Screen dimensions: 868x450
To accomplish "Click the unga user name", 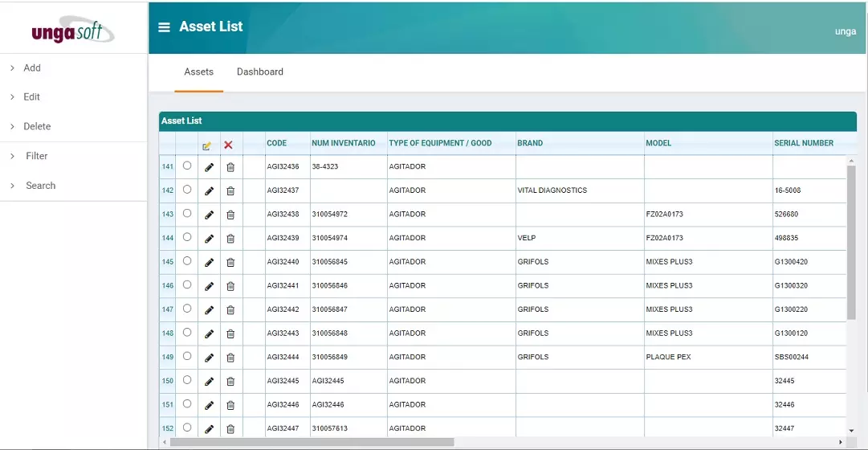I will coord(845,32).
